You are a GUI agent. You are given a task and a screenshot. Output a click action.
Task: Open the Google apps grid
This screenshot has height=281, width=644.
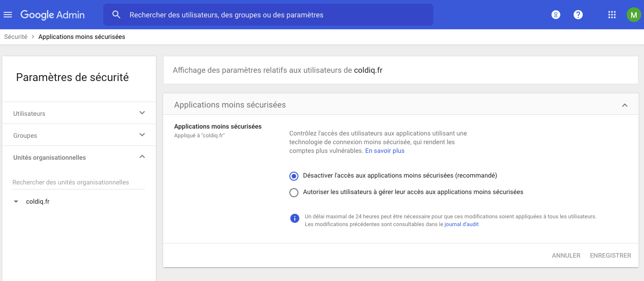(612, 15)
